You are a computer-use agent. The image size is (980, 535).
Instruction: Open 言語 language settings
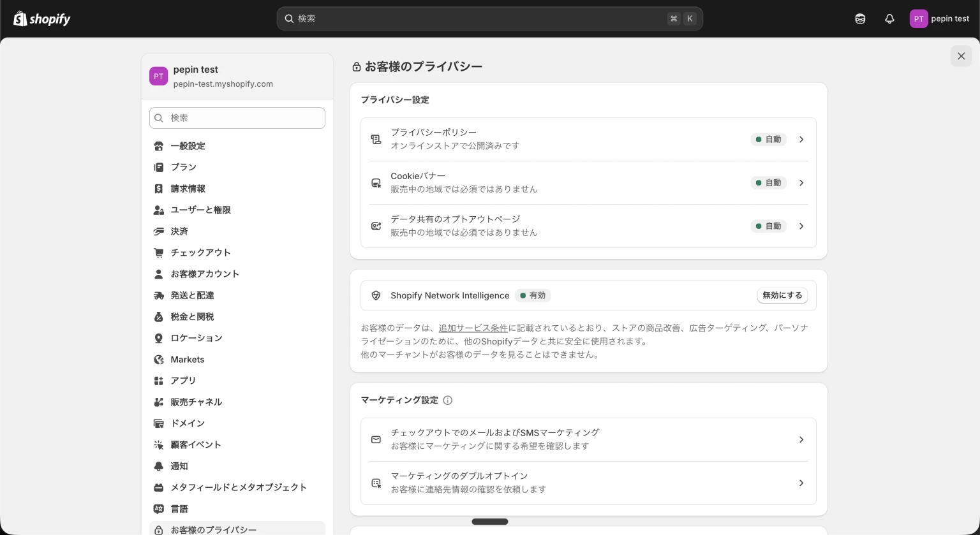click(x=179, y=509)
